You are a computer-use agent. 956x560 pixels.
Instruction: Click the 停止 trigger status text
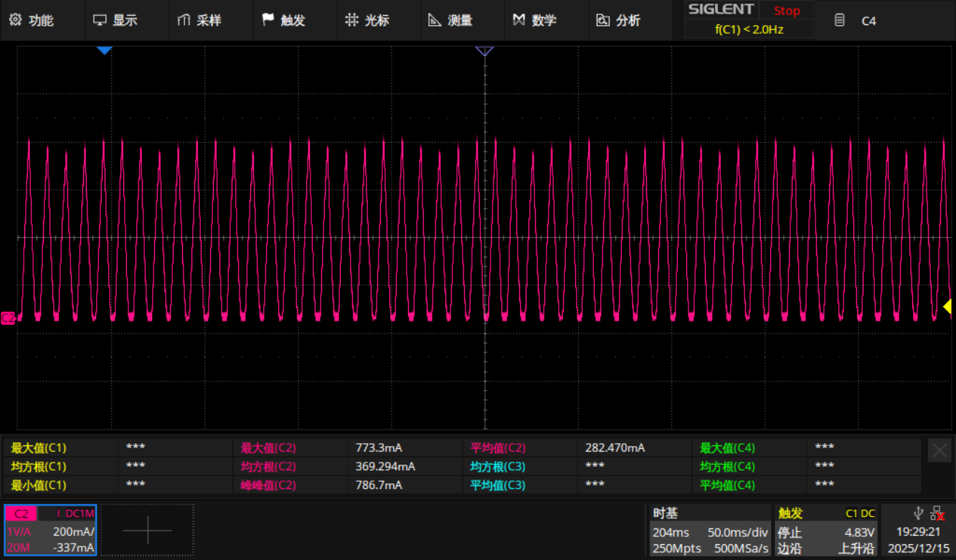click(x=790, y=533)
